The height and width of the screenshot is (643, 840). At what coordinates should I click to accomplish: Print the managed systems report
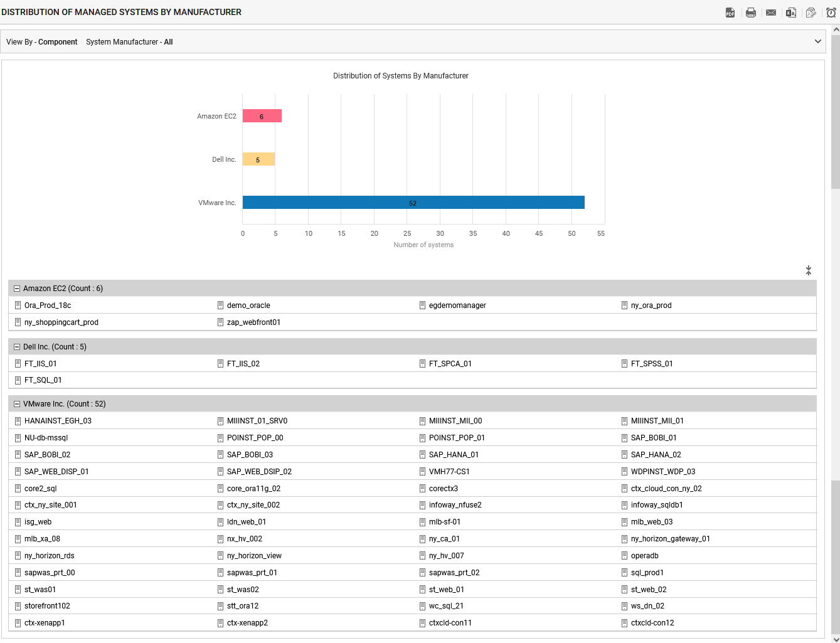tap(751, 13)
